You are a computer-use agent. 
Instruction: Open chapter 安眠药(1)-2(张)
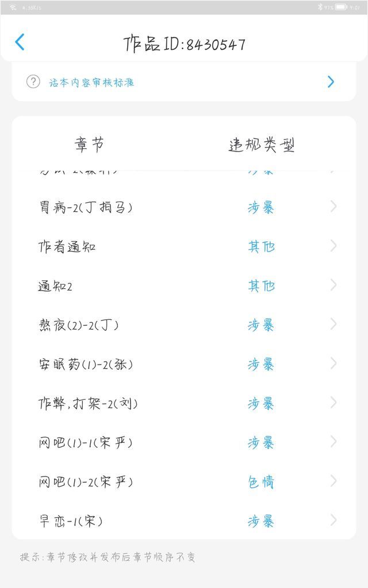point(86,364)
